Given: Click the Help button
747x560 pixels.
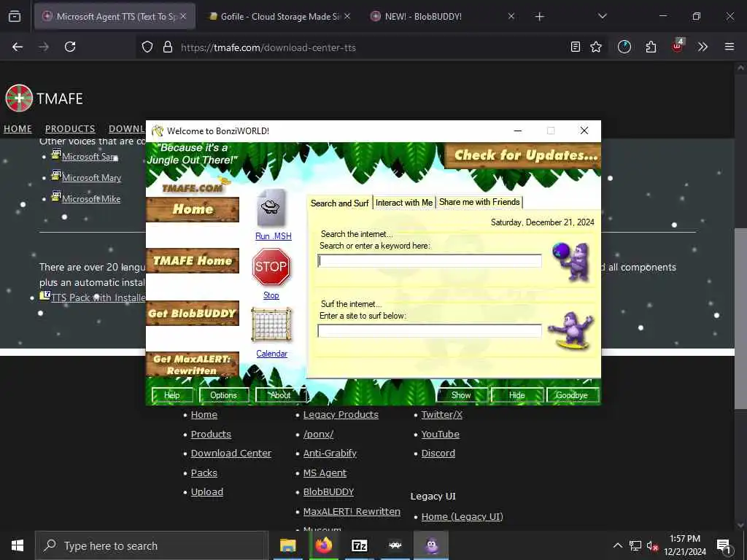Looking at the screenshot, I should click(172, 395).
